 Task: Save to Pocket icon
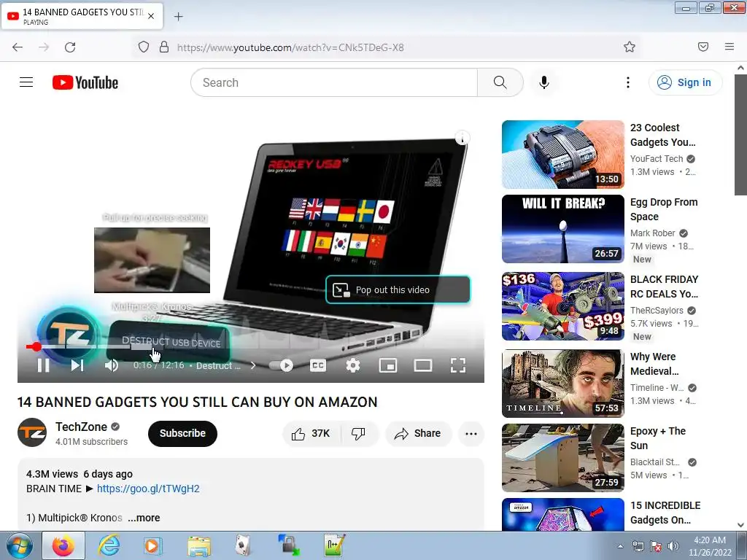point(703,47)
